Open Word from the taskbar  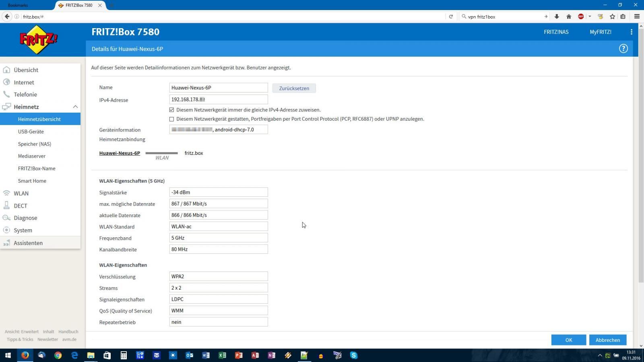click(x=206, y=355)
